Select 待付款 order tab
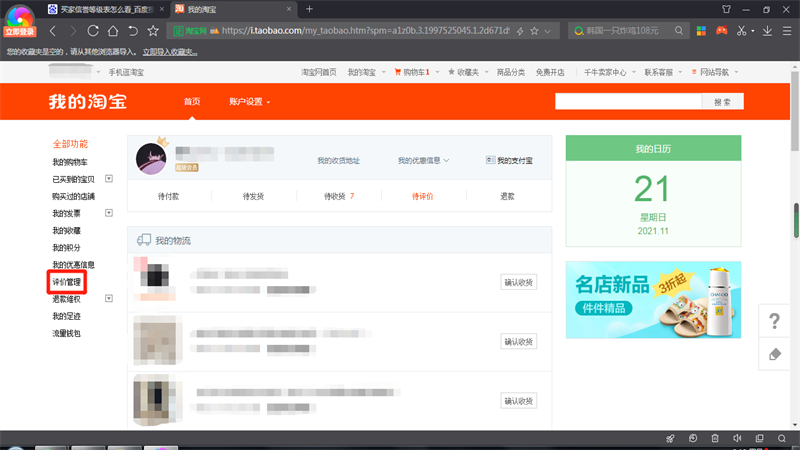Image resolution: width=800 pixels, height=450 pixels. pyautogui.click(x=168, y=196)
